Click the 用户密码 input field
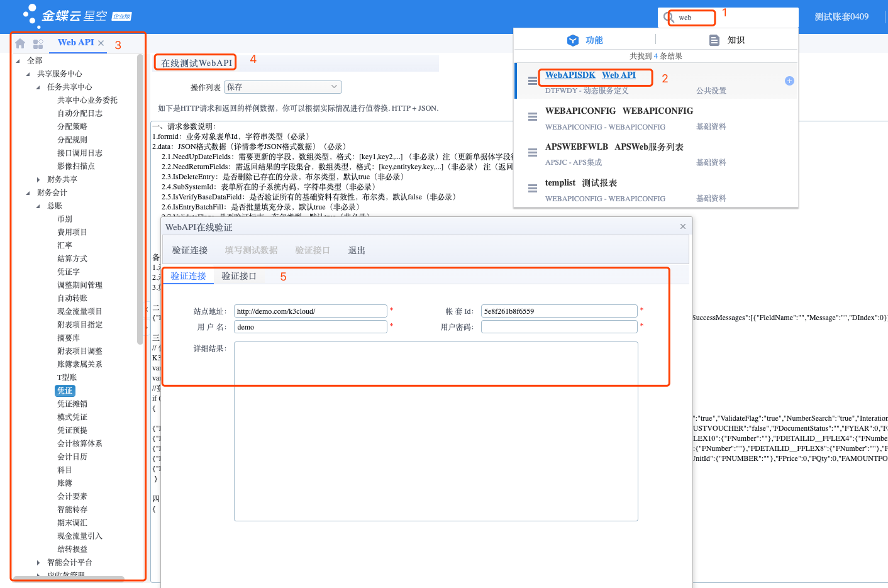 coord(558,327)
